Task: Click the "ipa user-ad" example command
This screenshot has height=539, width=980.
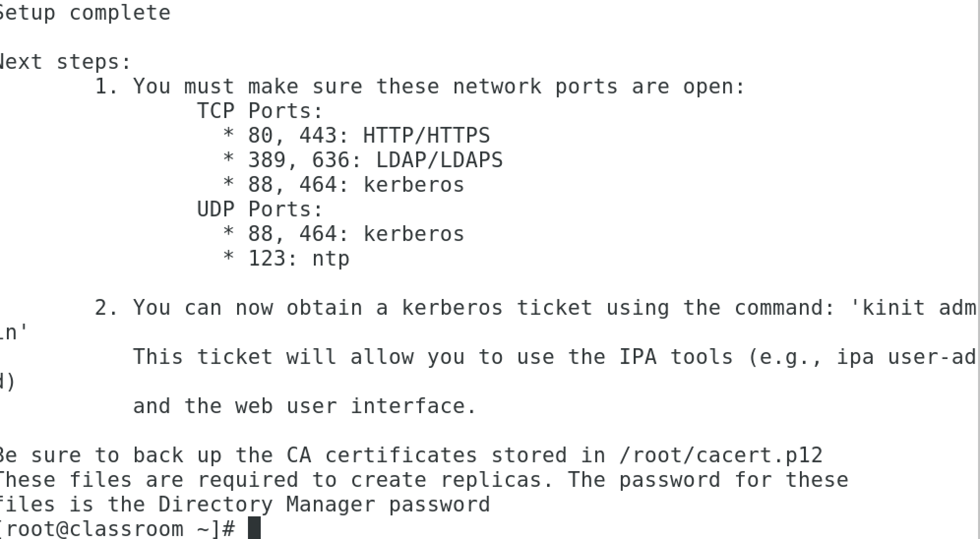Action: (906, 357)
